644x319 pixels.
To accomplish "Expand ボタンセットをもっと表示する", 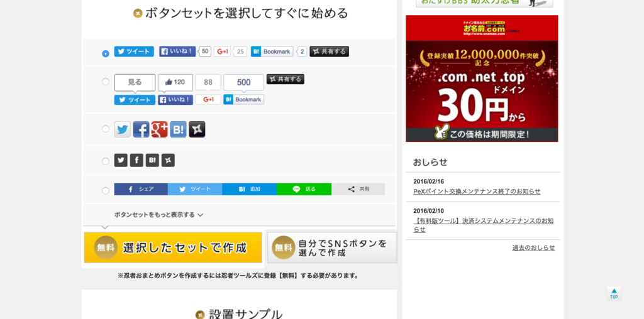I will click(x=158, y=214).
